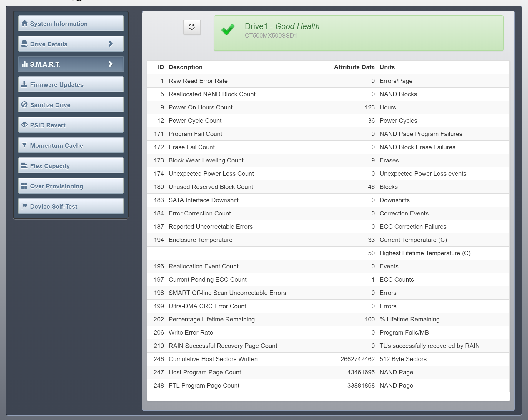The width and height of the screenshot is (528, 420).
Task: Click SMART Off-line Scan Uncorrectable Errors row
Action: coord(328,293)
